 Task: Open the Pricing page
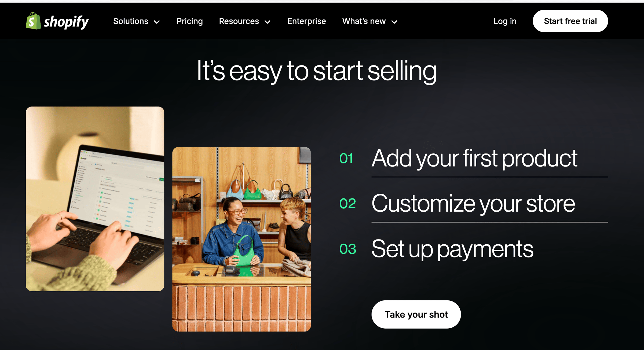(189, 21)
